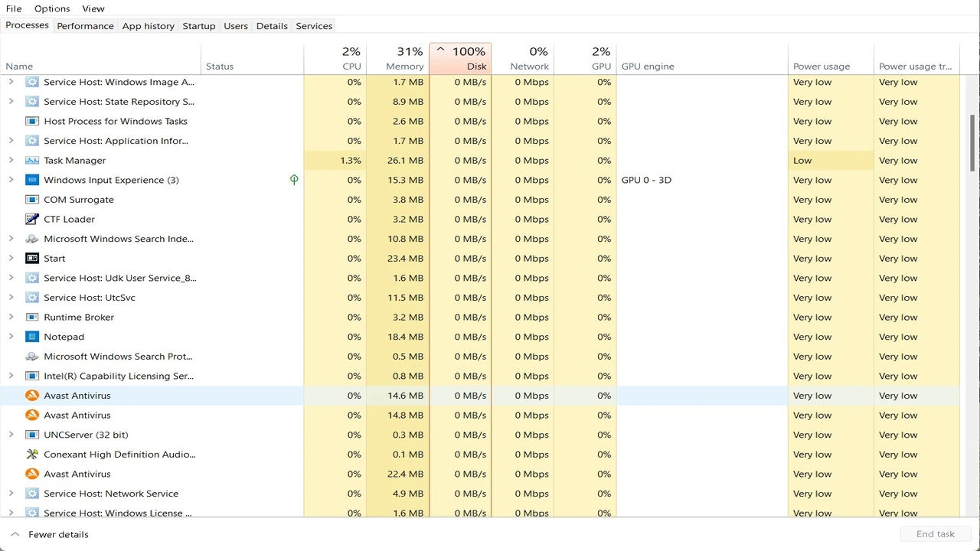This screenshot has height=551, width=980.
Task: Select the 1.3% CPU cell
Action: (335, 161)
